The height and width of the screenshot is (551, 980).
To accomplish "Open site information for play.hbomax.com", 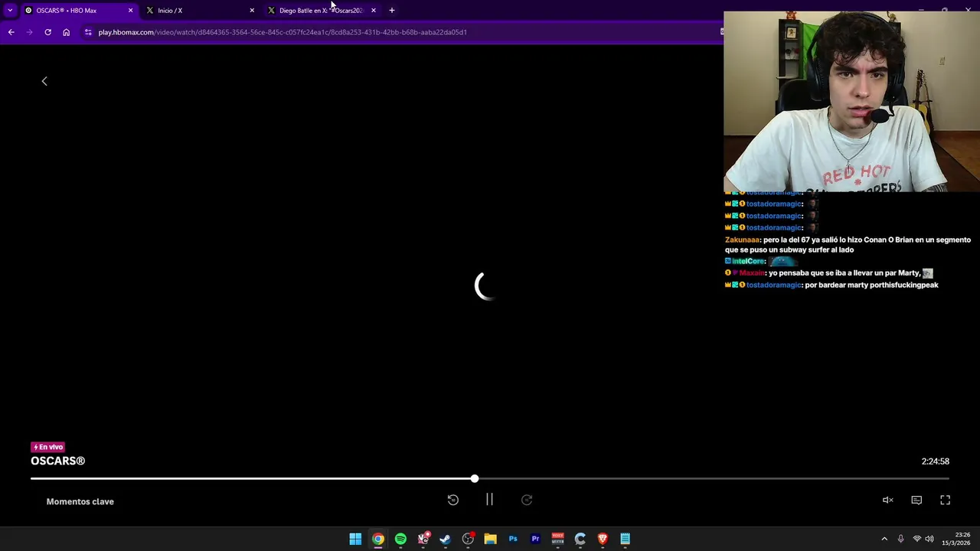I will 88,32.
